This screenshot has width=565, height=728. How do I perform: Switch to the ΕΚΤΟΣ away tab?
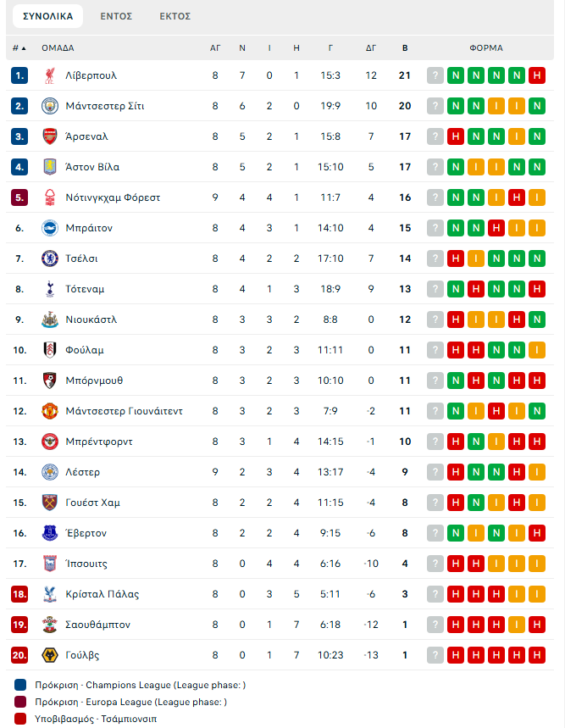click(174, 16)
